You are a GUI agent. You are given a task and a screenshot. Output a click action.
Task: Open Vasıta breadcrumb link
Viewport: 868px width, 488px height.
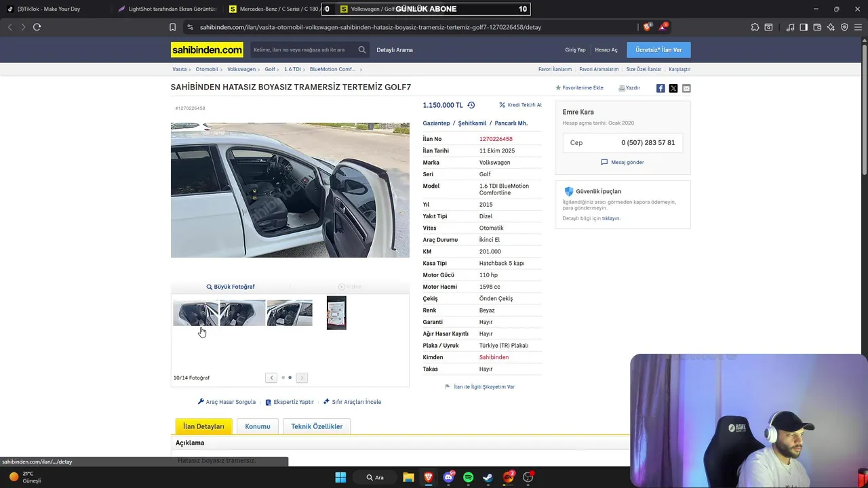tap(180, 69)
